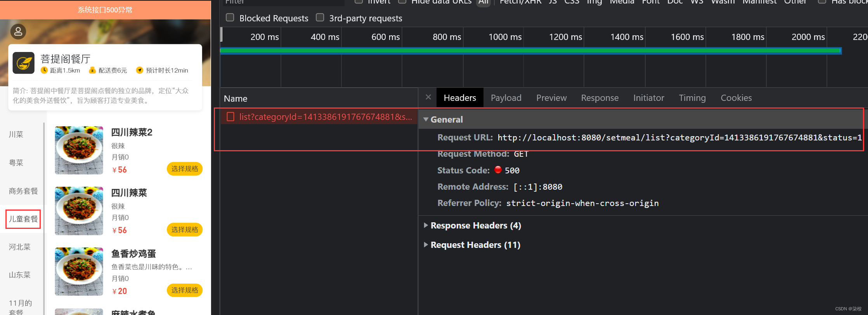
Task: Open the Payload tab
Action: point(506,98)
